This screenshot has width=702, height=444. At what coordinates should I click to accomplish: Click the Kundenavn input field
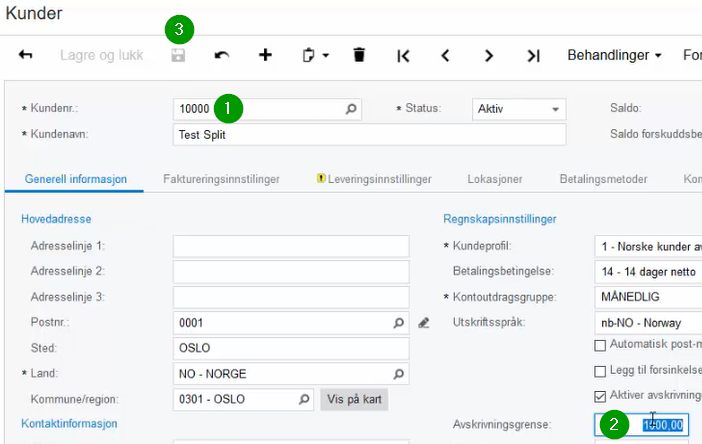point(369,134)
